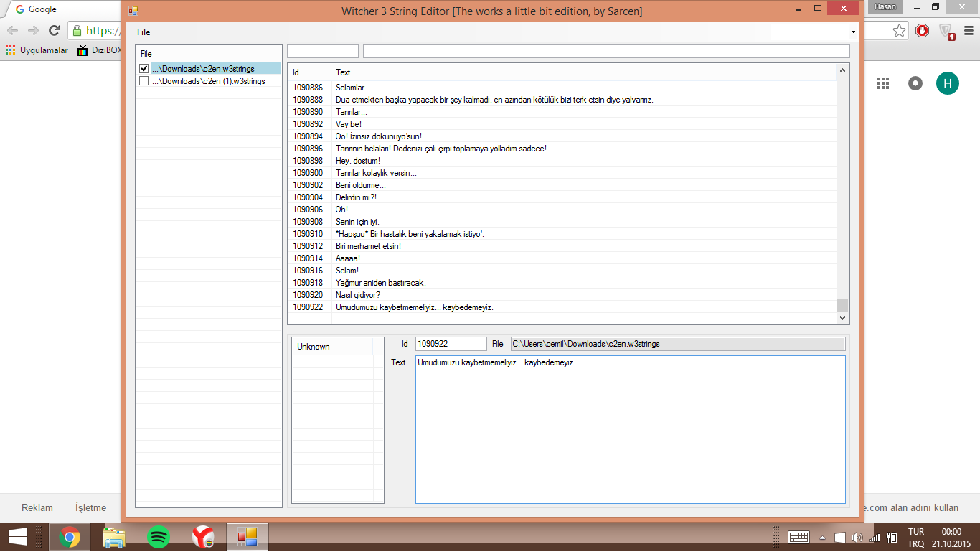Open the touch keyboard tray icon
Image resolution: width=980 pixels, height=552 pixels.
click(798, 537)
